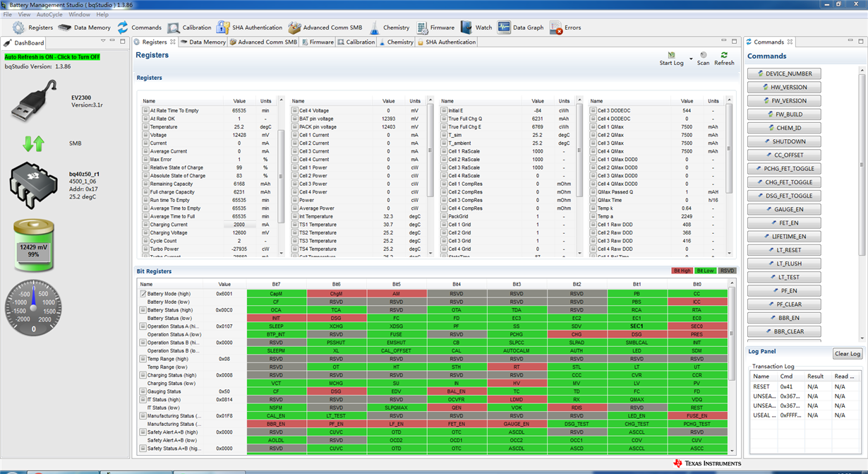The width and height of the screenshot is (868, 474).
Task: Click the Bit High red legend swatch
Action: pyautogui.click(x=682, y=271)
